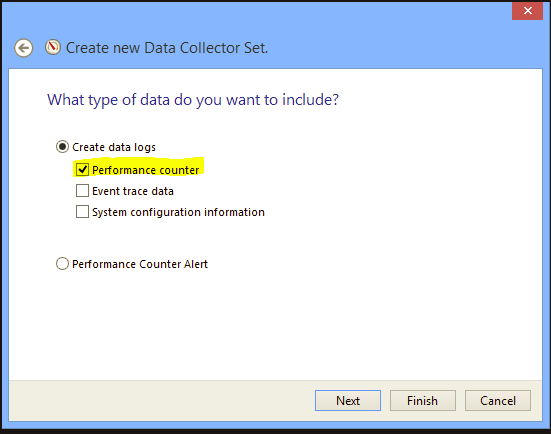This screenshot has height=434, width=551.
Task: Click the Next button
Action: (348, 400)
